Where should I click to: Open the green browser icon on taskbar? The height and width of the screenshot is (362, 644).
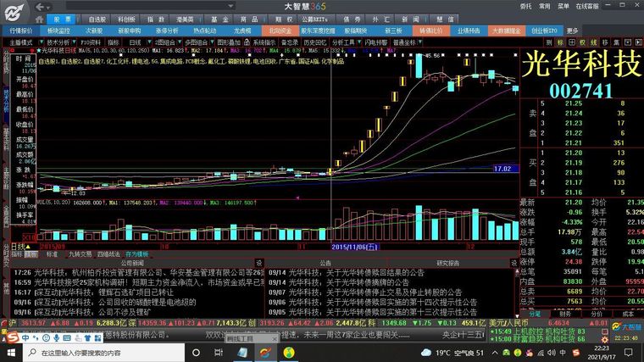pyautogui.click(x=289, y=353)
